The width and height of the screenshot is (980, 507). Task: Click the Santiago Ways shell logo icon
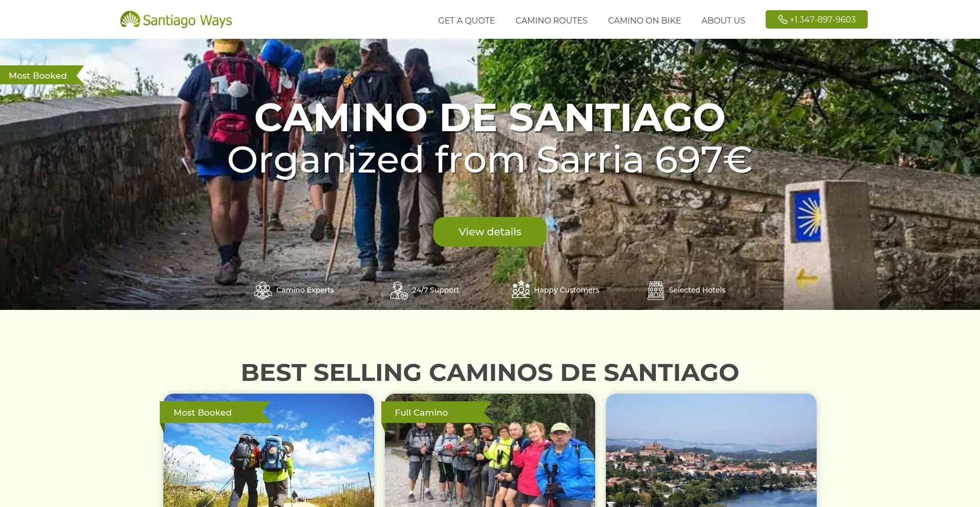click(x=130, y=19)
